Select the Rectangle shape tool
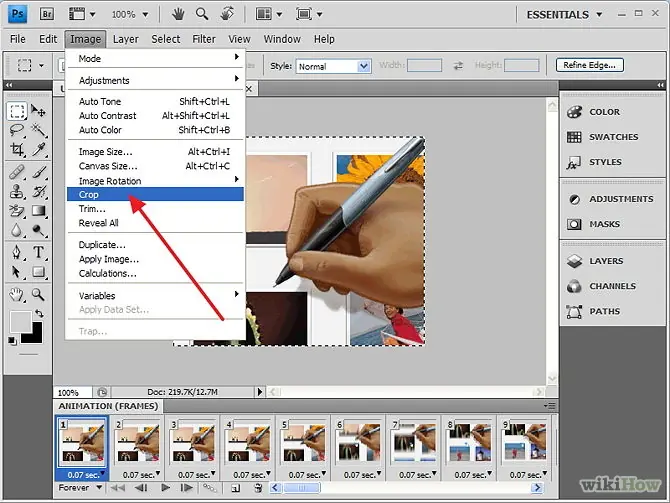 [x=38, y=272]
